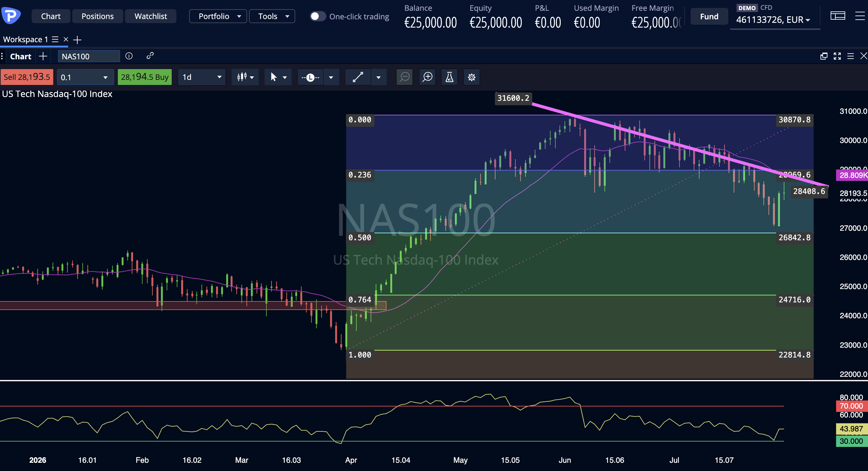This screenshot has width=868, height=471.
Task: Click the link chart icon
Action: (150, 56)
